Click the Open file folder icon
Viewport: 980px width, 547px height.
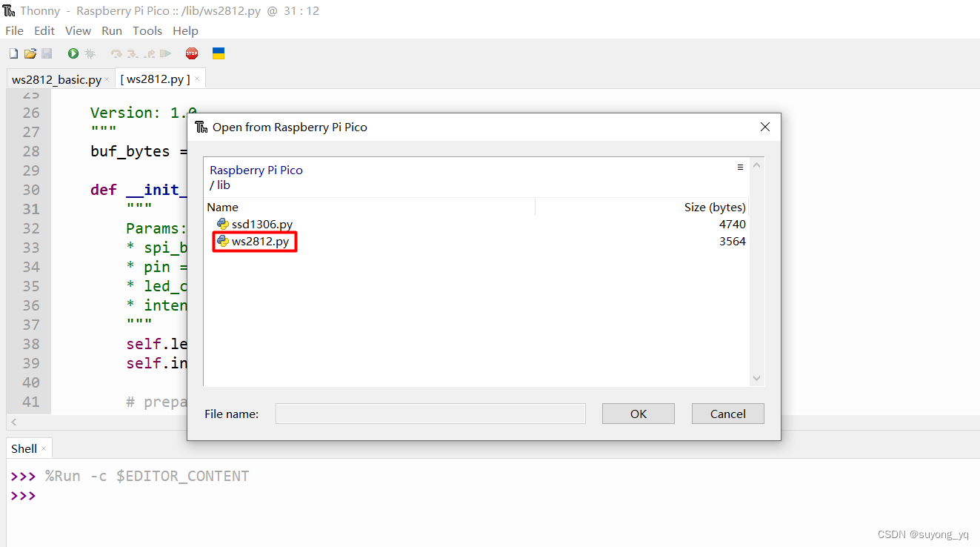(30, 53)
